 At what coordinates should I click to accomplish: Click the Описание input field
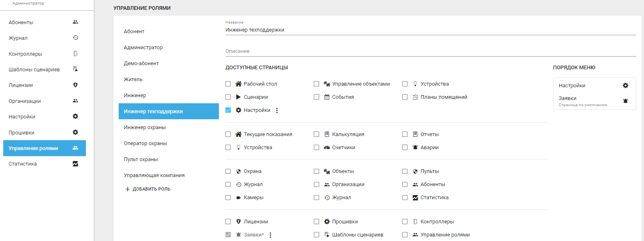pos(430,51)
